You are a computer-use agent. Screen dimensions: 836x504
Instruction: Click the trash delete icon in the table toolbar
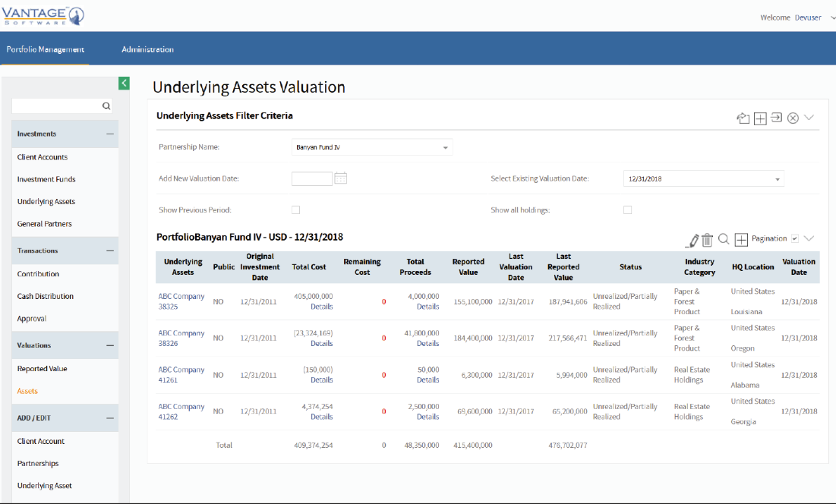[707, 238]
